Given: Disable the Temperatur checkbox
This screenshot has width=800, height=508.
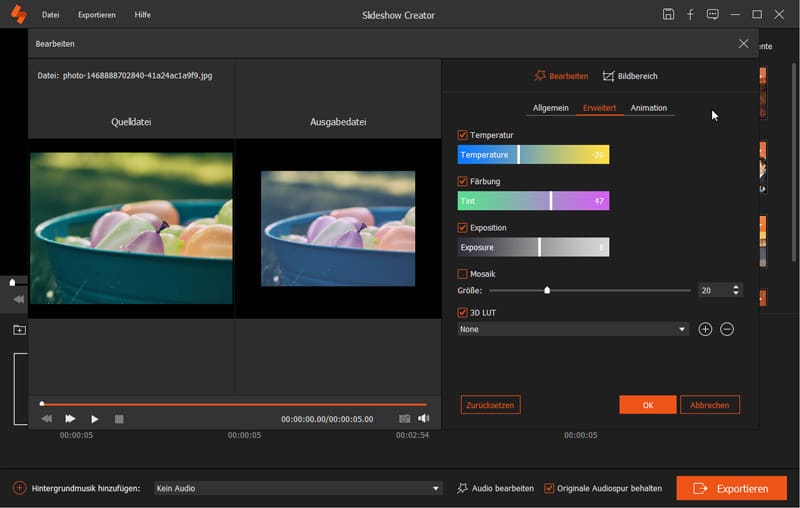Looking at the screenshot, I should [x=463, y=135].
